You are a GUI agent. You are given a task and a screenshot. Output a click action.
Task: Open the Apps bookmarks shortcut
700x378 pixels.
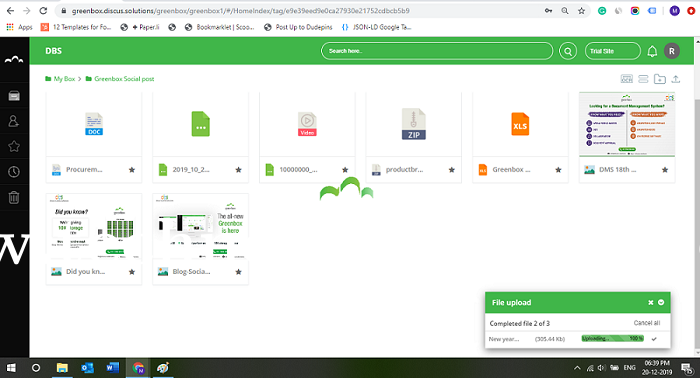click(x=19, y=27)
